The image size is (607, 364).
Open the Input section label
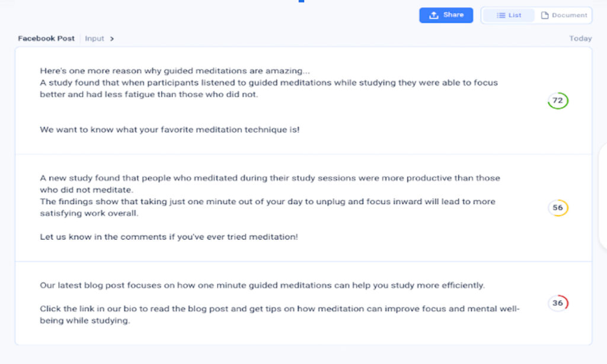(x=94, y=39)
